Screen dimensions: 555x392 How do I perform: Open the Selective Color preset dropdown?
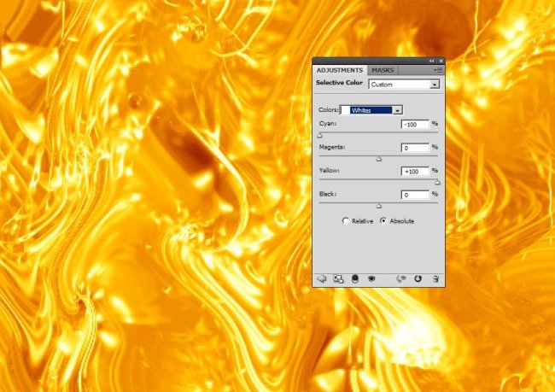404,85
